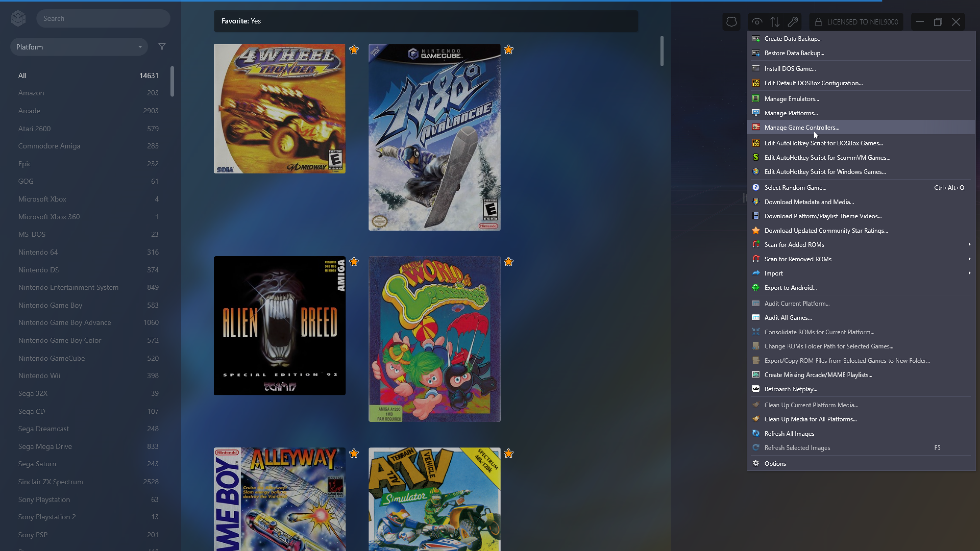Open the 4 Wheel Thunder cover
This screenshot has width=980, height=551.
coord(280,109)
